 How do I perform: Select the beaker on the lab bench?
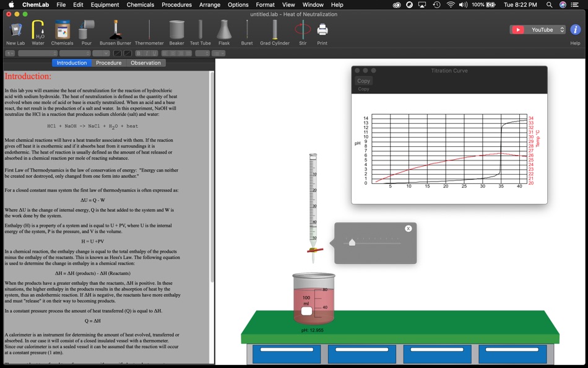click(x=314, y=299)
